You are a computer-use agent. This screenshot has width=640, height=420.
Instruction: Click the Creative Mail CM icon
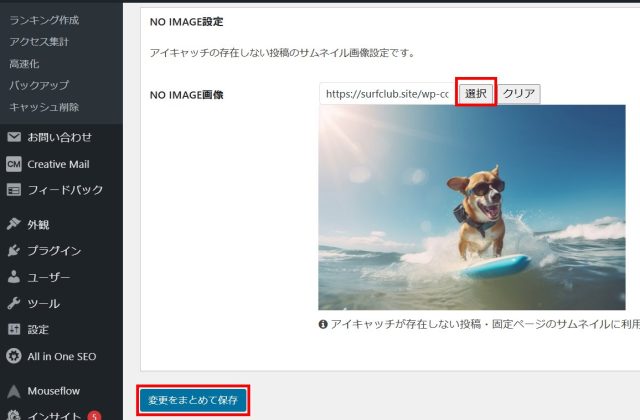(14, 164)
